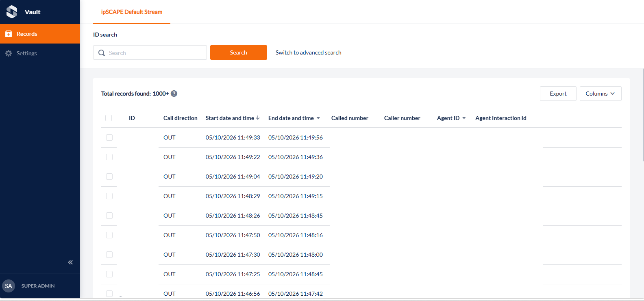
Task: Click Agent Interaction Id column header
Action: click(501, 118)
